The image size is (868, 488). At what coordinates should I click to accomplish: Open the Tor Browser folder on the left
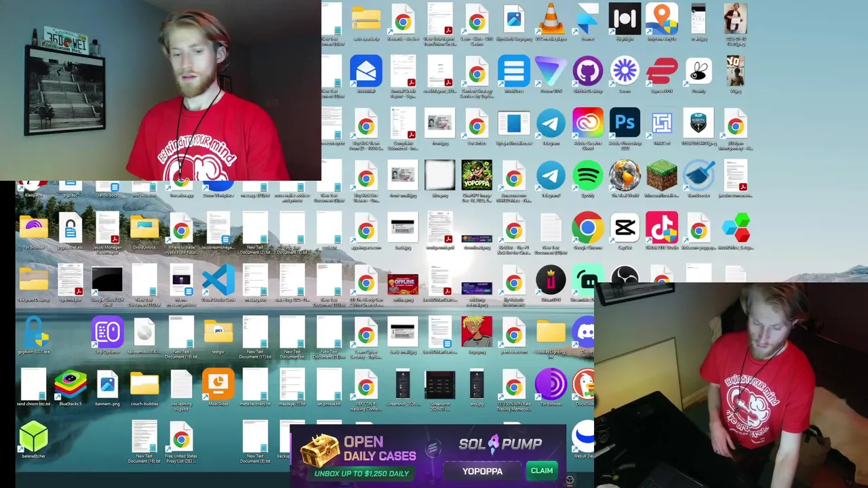click(x=33, y=228)
